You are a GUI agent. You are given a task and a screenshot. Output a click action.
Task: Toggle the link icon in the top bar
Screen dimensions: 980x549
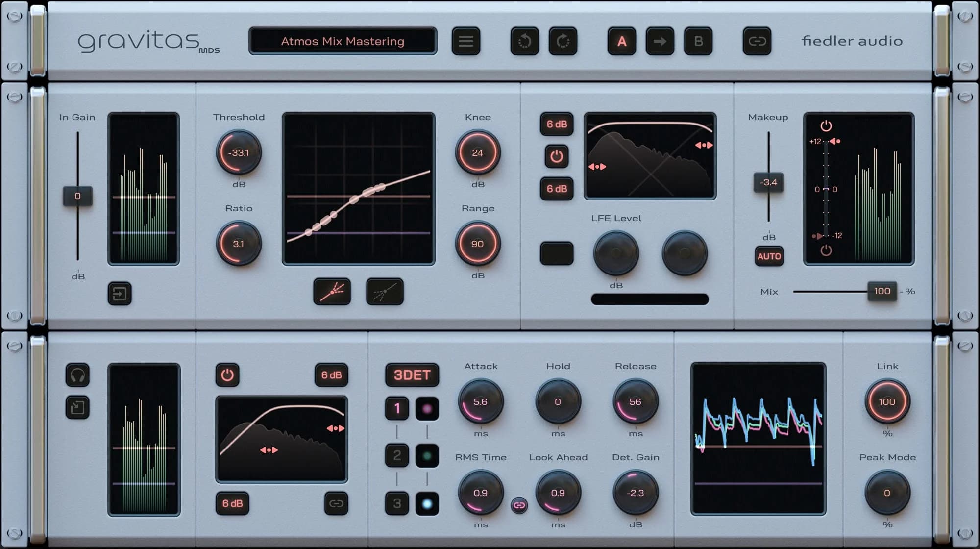click(x=757, y=41)
